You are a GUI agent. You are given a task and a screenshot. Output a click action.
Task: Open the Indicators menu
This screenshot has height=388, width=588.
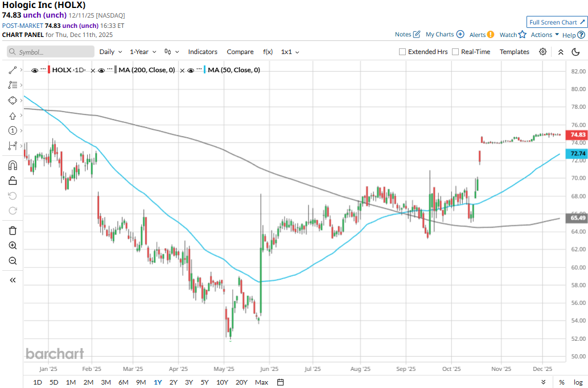coord(203,52)
